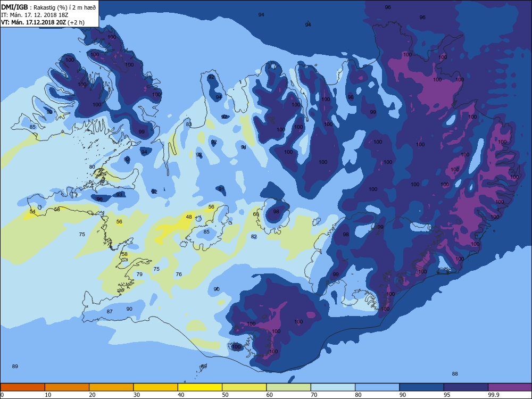The height and width of the screenshot is (399, 532).
Task: Click the "79" humidity value on the map
Action: click(x=139, y=274)
